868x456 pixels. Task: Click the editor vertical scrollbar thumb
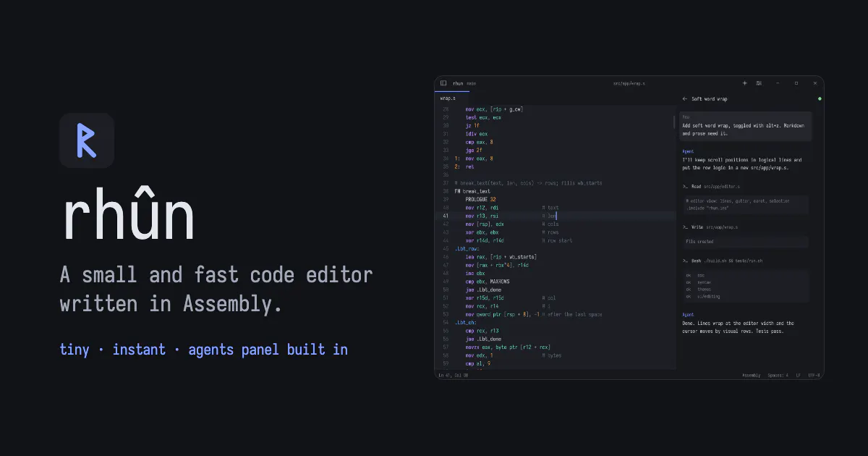pos(675,122)
